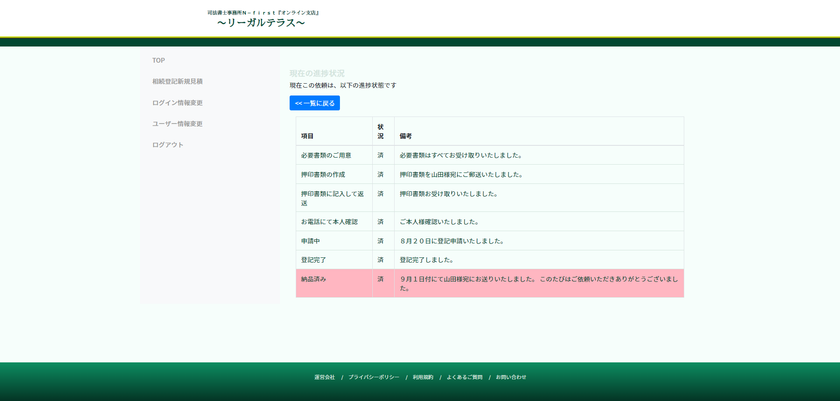The width and height of the screenshot is (840, 401).
Task: Click the 備考 column header
Action: point(405,136)
